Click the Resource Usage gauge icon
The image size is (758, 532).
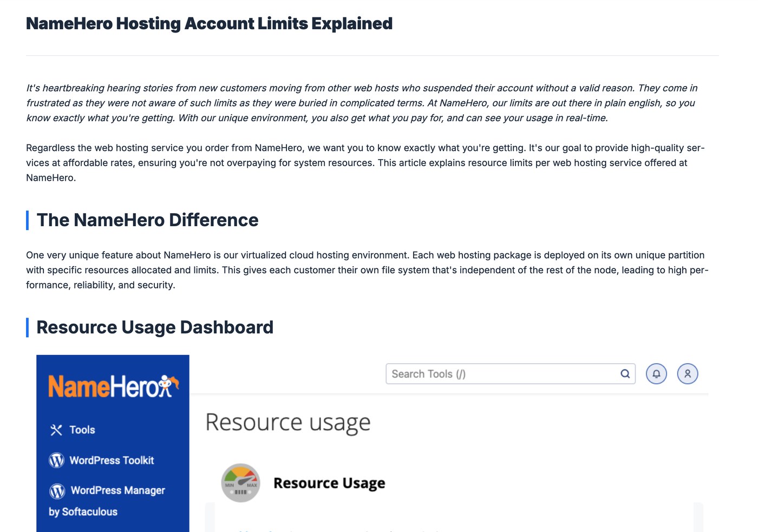(240, 483)
